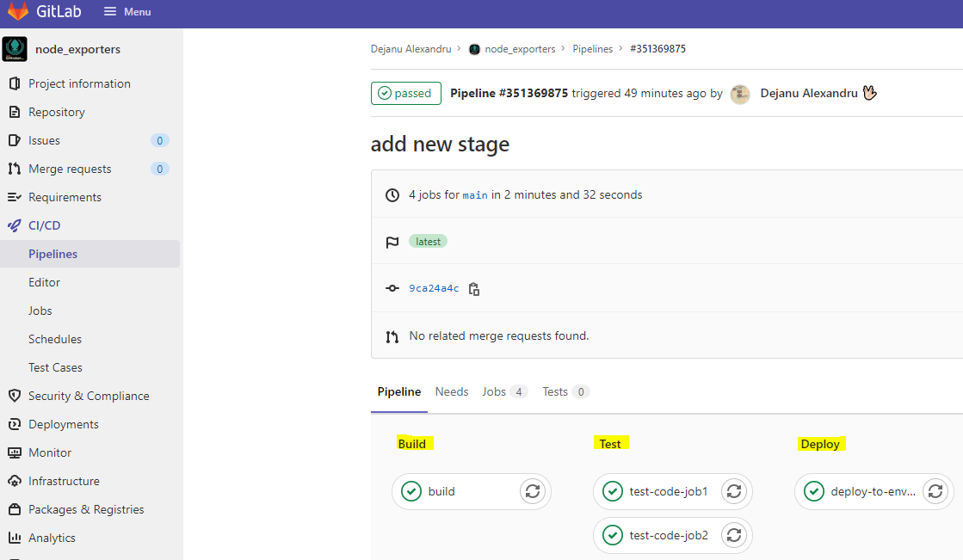This screenshot has height=560, width=963.
Task: Open Project information in sidebar
Action: (x=79, y=83)
